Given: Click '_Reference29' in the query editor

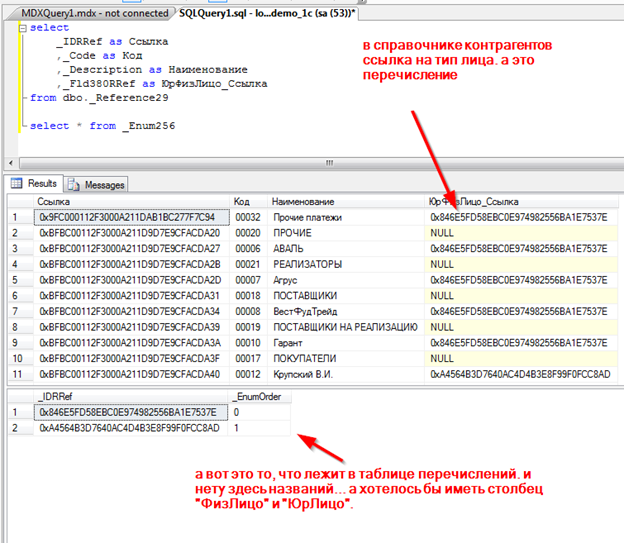Looking at the screenshot, I should pos(129,98).
